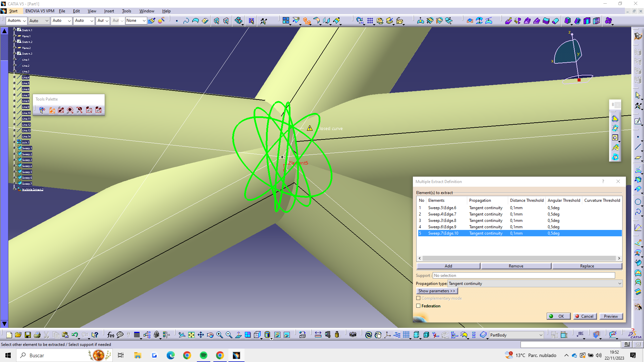The width and height of the screenshot is (644, 362).
Task: Click the Preview button
Action: [x=610, y=316]
